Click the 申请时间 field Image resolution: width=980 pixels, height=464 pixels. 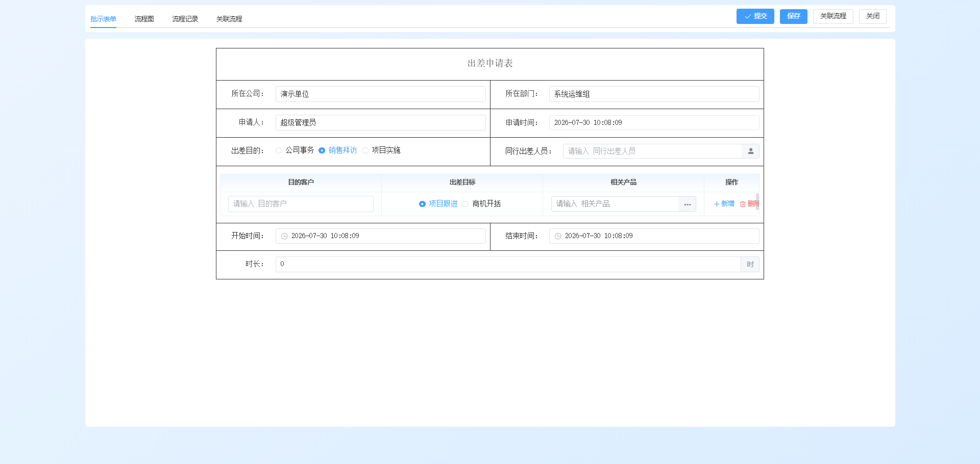pyautogui.click(x=654, y=123)
